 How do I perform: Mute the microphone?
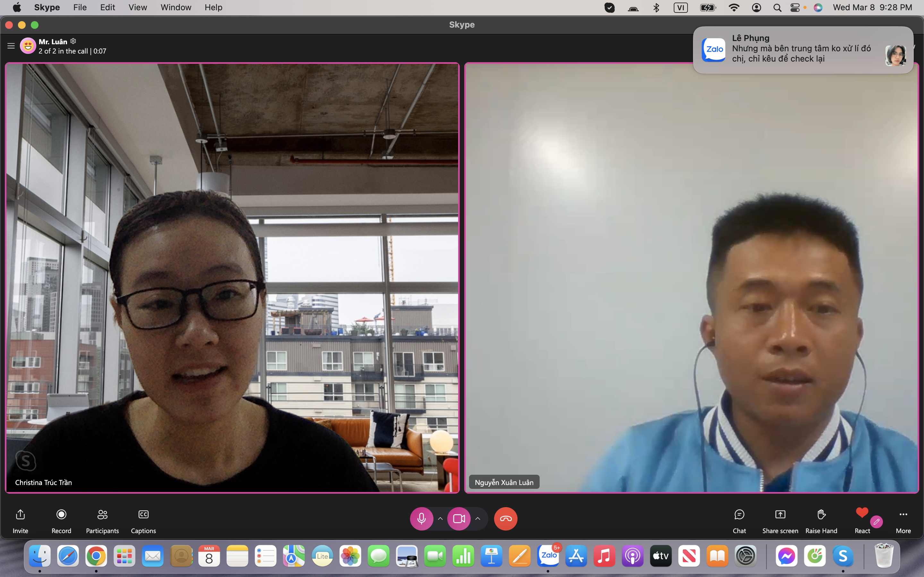421,519
